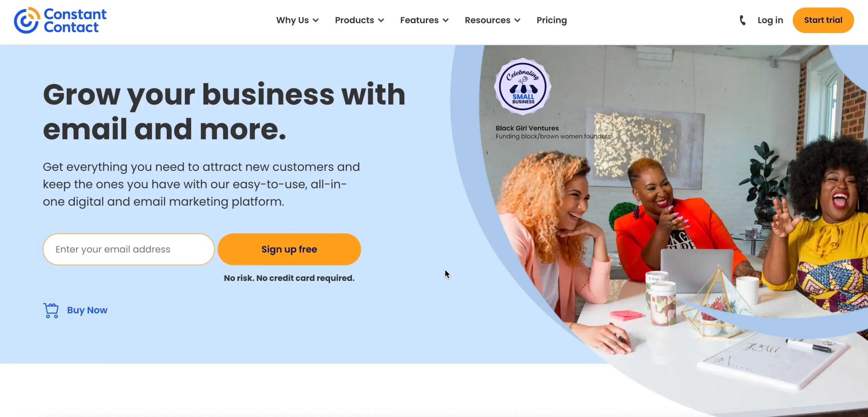This screenshot has width=868, height=417.
Task: Click the Black Girl Ventures caption
Action: [x=553, y=132]
